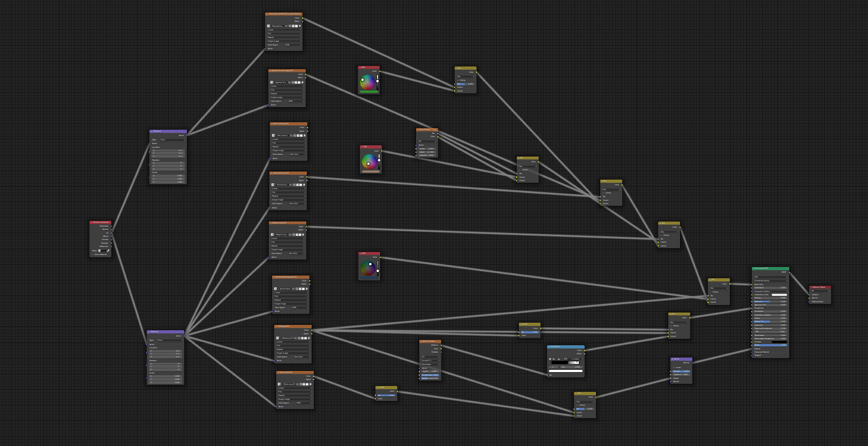This screenshot has height=446, width=868.
Task: Open ColorRamp tools menu arrow
Action: 559,359
